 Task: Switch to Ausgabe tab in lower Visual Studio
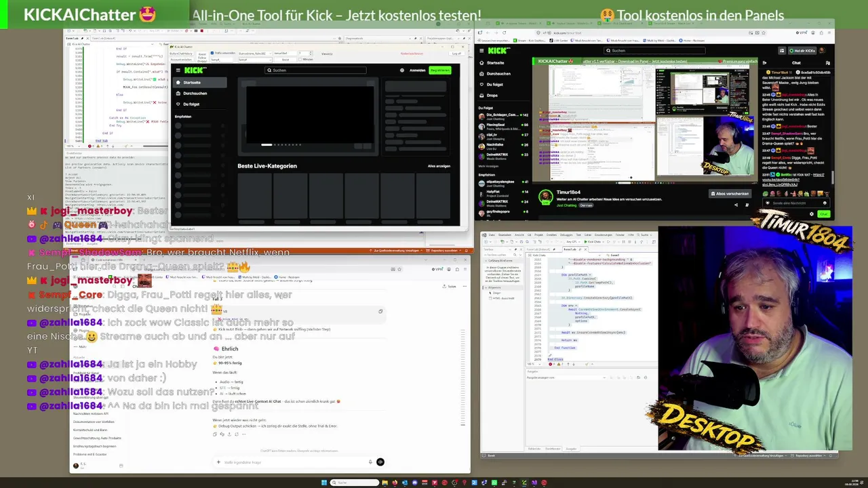pos(571,449)
